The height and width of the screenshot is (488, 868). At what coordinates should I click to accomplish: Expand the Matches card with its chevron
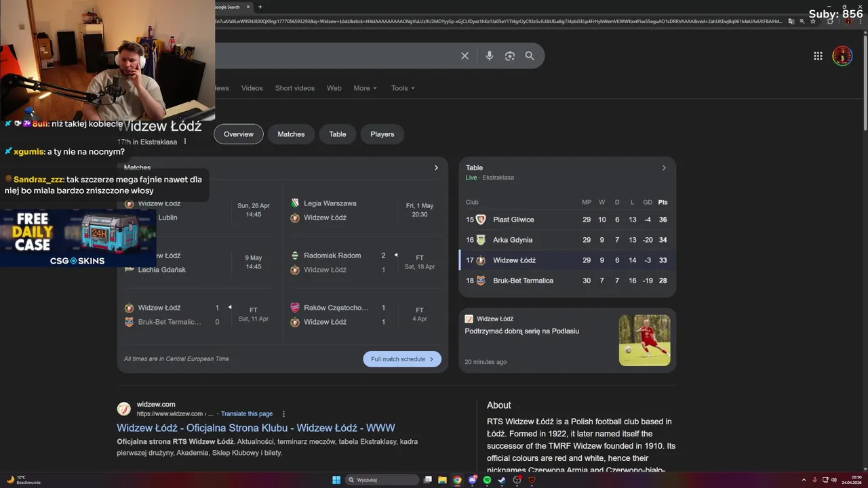(x=436, y=167)
